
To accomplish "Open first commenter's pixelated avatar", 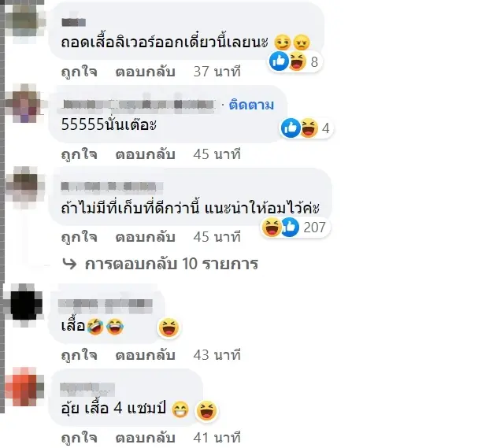I will 25,20.
